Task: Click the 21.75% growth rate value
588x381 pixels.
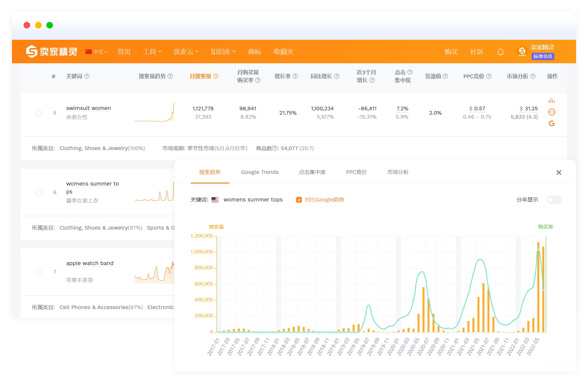Action: [x=288, y=113]
